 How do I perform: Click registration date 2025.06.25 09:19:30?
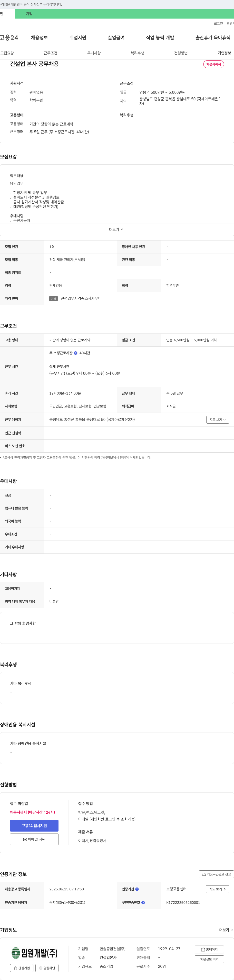67,889
